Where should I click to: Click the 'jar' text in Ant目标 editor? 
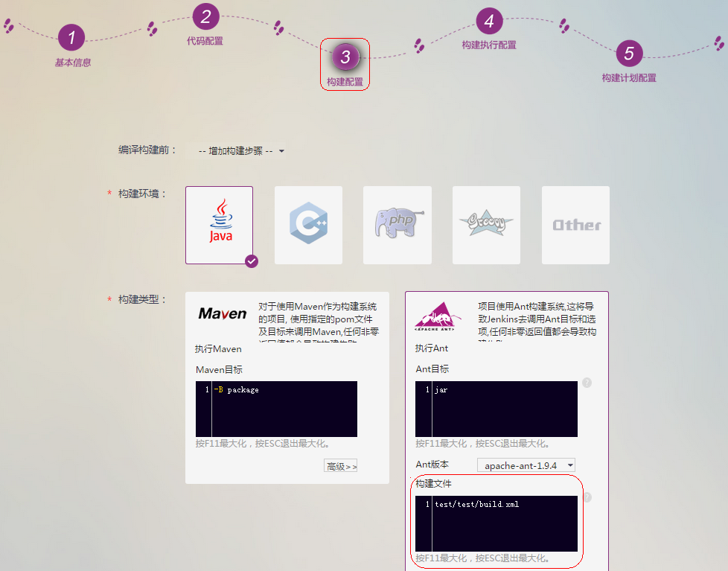[441, 390]
